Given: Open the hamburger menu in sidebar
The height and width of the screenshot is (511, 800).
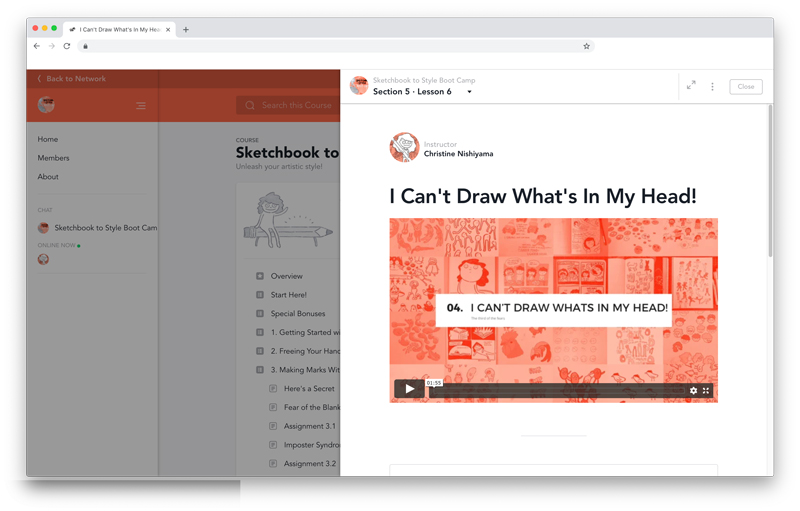Looking at the screenshot, I should click(x=141, y=106).
